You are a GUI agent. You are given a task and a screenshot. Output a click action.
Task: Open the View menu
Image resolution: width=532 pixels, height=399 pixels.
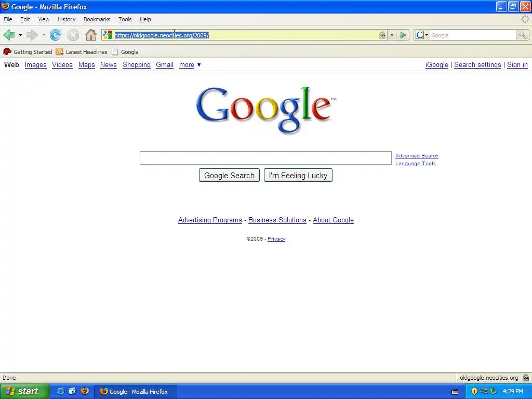click(x=44, y=19)
